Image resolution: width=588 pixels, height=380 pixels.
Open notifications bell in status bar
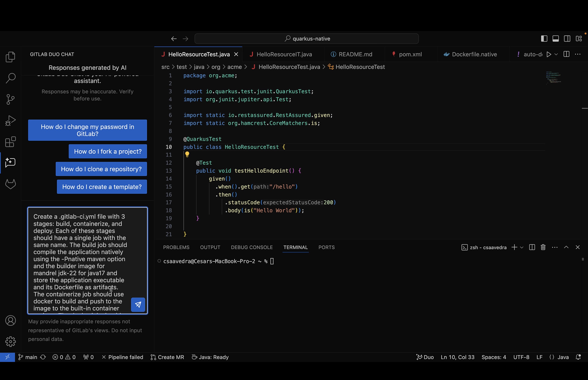coord(578,357)
